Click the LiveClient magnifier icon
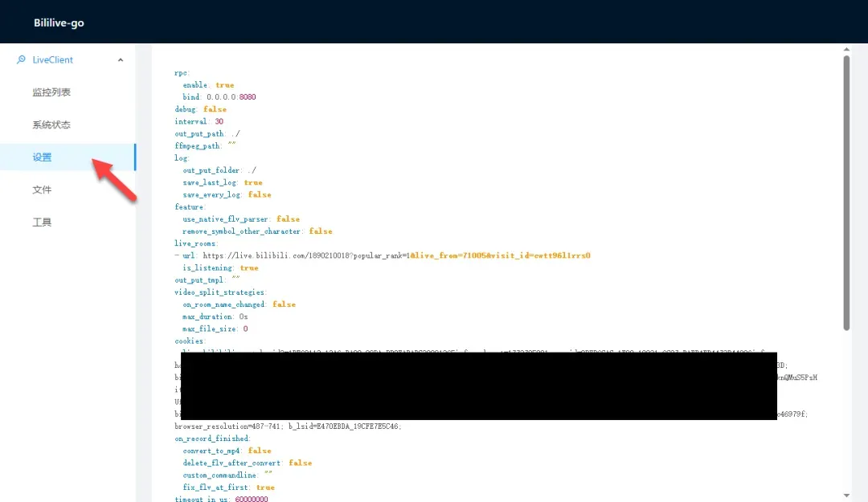The height and width of the screenshot is (502, 868). tap(21, 59)
